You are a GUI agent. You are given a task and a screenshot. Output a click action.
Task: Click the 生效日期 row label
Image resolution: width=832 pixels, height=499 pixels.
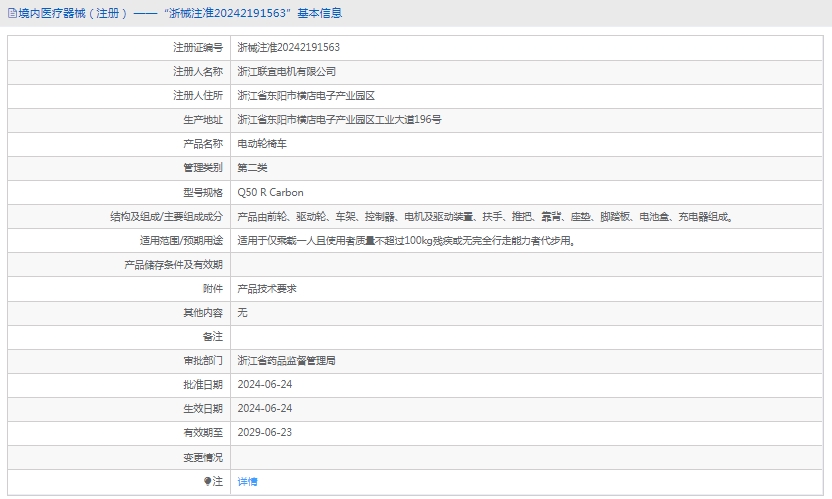click(203, 408)
